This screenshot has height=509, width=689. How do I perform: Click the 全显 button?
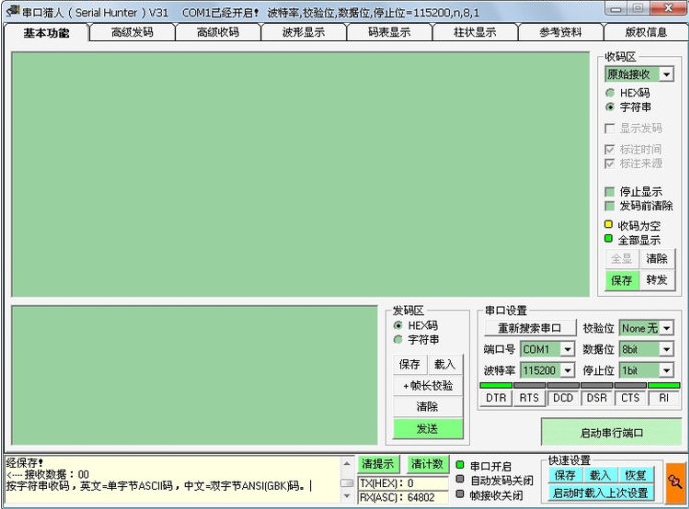pyautogui.click(x=621, y=259)
